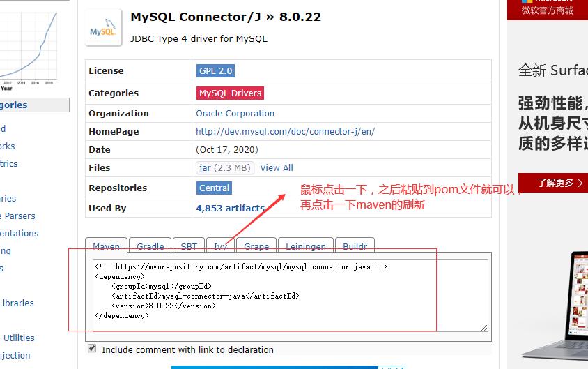Click the MySQL logo icon
588x369 pixels.
103,29
